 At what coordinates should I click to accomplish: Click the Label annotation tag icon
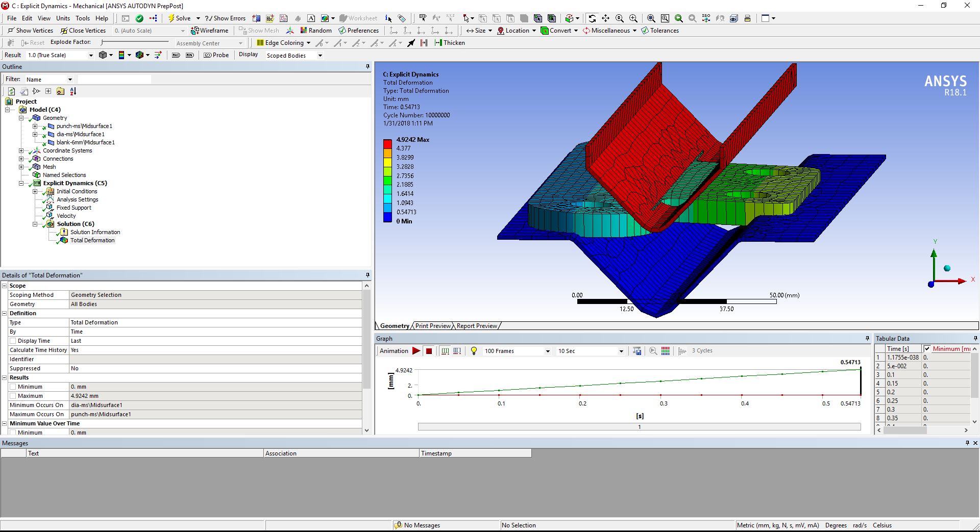402,18
